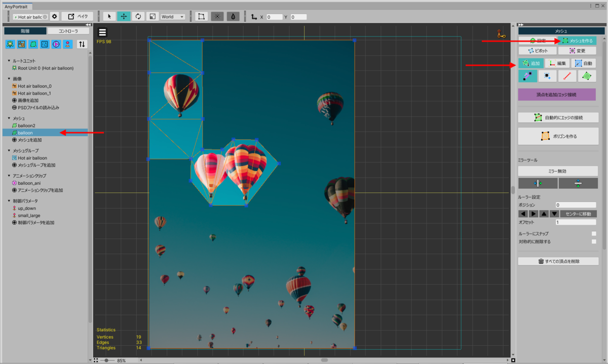The image size is (608, 364).
Task: Click the zoom slider at bottom left
Action: (x=106, y=360)
